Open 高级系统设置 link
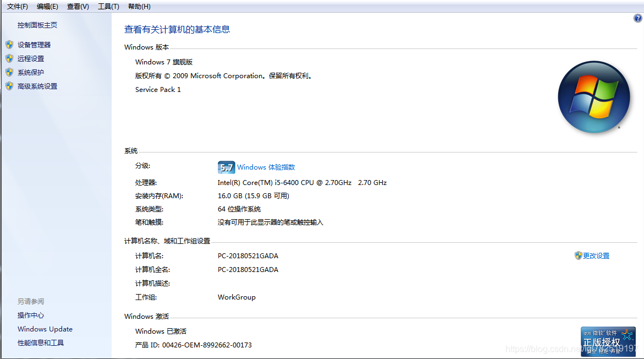Viewport: 644px width, 359px height. [37, 86]
